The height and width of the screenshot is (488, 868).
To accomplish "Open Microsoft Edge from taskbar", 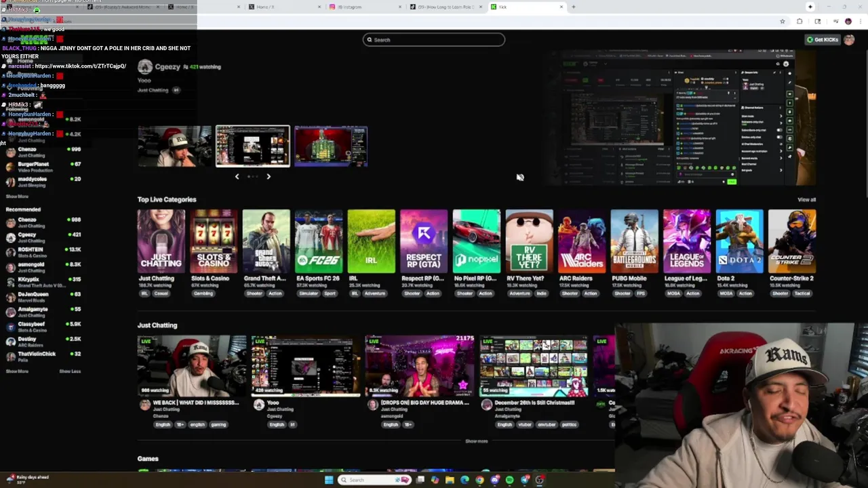I will click(x=465, y=480).
